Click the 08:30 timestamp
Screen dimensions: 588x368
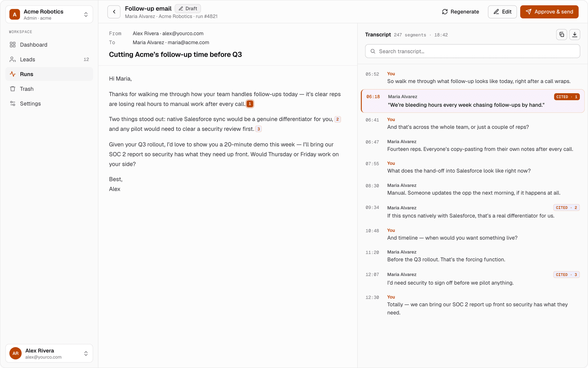[x=372, y=186]
